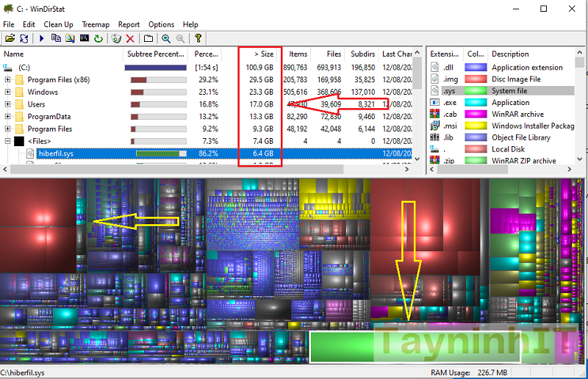588x379 pixels.
Task: Expand the Program Files (x86) folder
Action: click(x=8, y=79)
